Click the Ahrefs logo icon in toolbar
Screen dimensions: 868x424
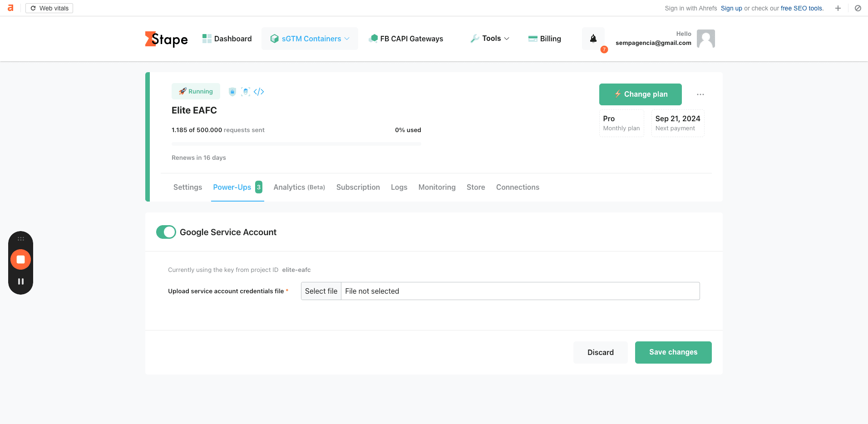click(10, 8)
